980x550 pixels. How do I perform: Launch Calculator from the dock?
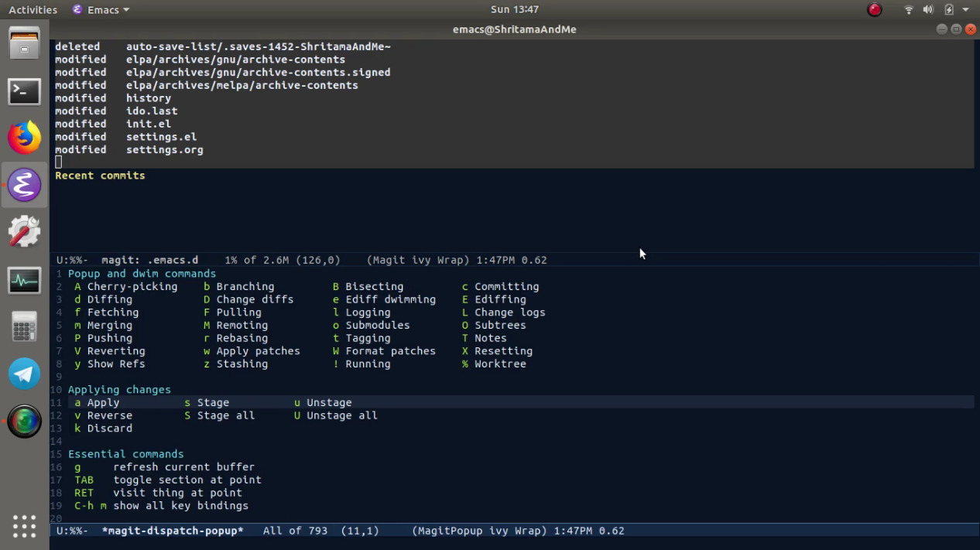click(x=24, y=327)
